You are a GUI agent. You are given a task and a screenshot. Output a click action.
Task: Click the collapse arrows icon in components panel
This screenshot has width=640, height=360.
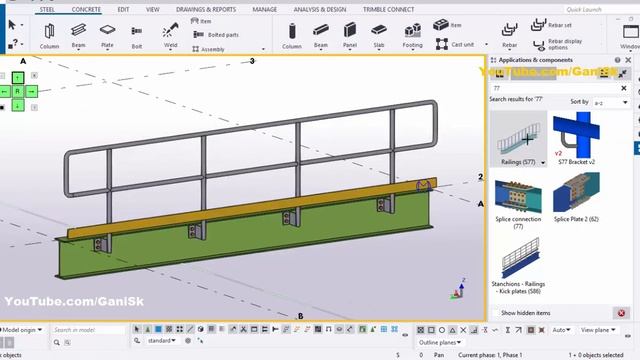pos(622,74)
